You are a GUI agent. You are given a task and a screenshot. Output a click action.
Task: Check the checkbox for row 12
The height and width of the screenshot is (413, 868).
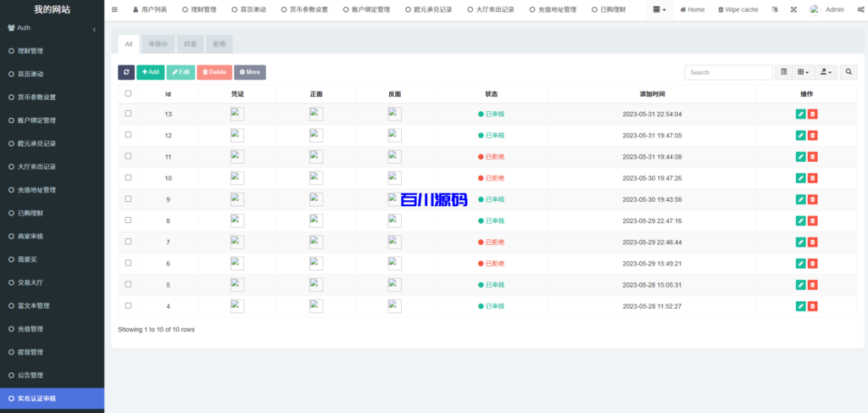pyautogui.click(x=129, y=135)
